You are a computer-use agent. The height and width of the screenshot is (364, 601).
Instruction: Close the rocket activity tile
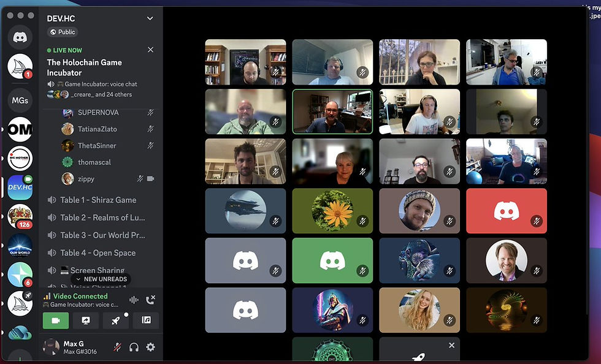click(452, 345)
